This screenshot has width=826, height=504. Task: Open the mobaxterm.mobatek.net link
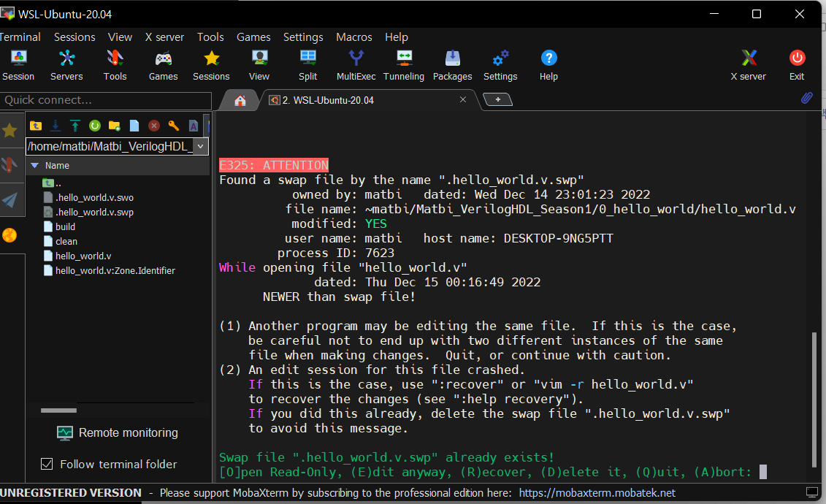597,493
